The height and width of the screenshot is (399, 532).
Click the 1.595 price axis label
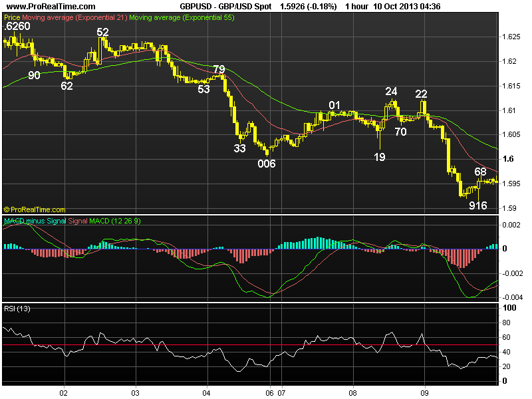click(511, 184)
